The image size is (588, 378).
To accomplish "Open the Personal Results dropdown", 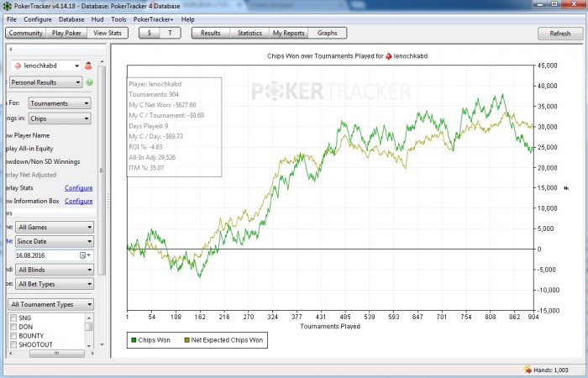I will (45, 82).
